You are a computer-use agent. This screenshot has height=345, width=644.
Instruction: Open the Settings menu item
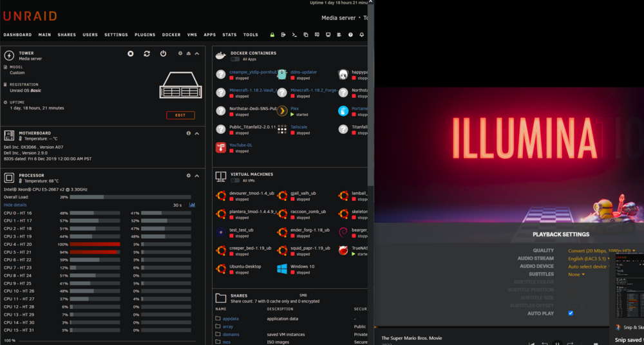tap(116, 35)
